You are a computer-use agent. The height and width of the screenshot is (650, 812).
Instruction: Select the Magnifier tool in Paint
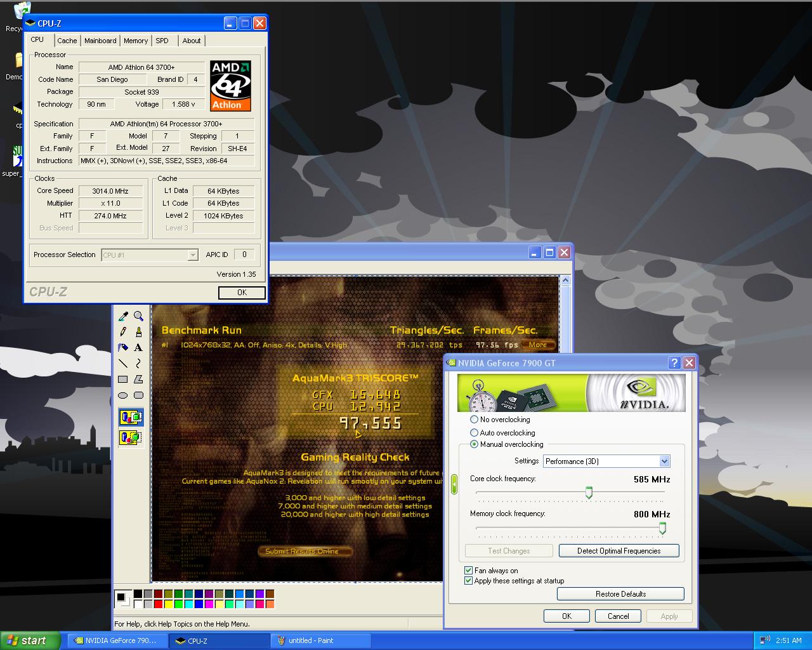point(138,316)
